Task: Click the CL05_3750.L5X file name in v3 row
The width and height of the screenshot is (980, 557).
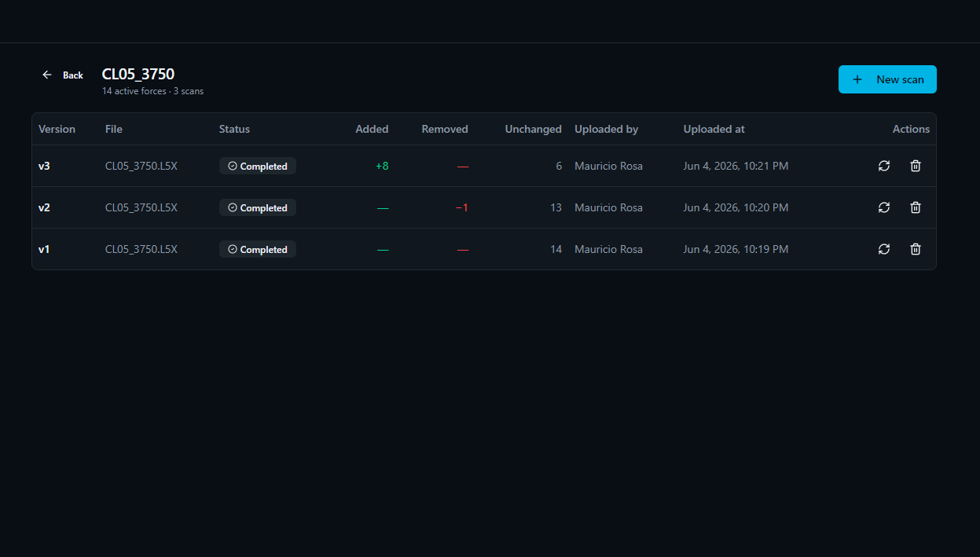Action: coord(141,166)
